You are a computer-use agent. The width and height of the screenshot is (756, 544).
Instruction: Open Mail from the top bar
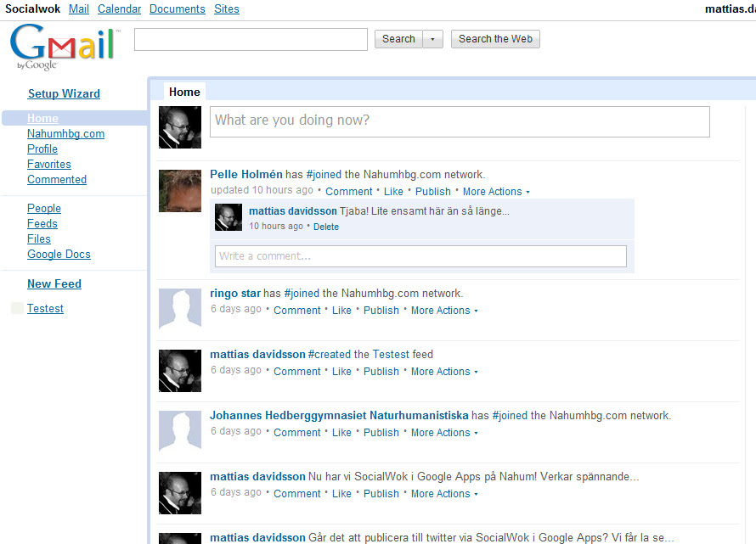(79, 8)
